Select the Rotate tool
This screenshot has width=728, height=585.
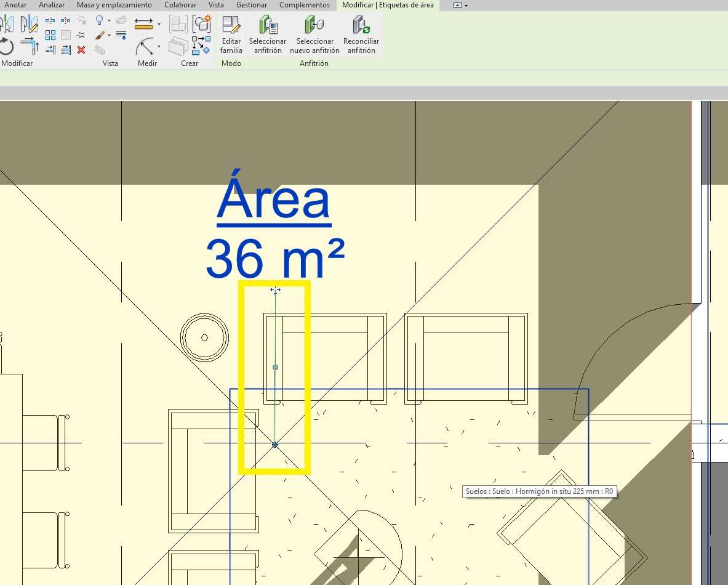coord(6,46)
